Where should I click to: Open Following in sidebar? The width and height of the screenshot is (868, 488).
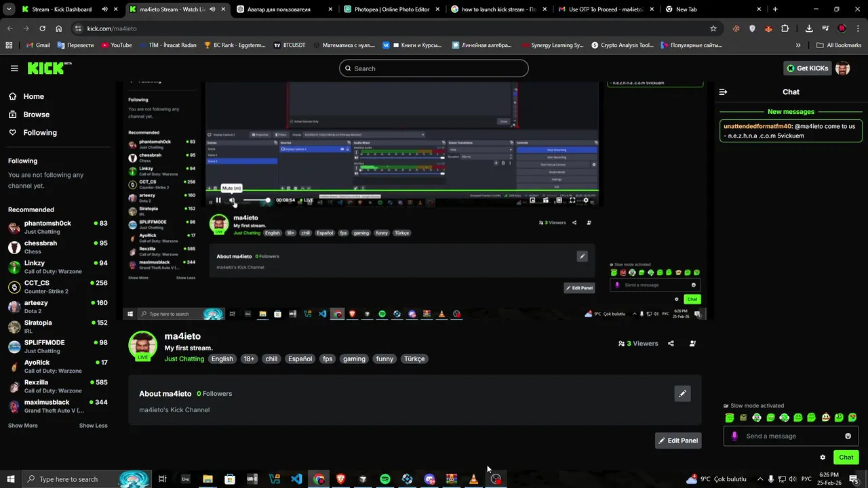33,133
